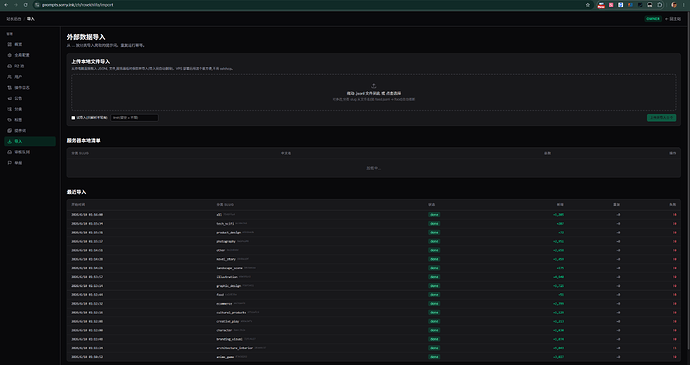
Task: Open the 全局配置 gear item in the sidebar
Action: pyautogui.click(x=29, y=55)
